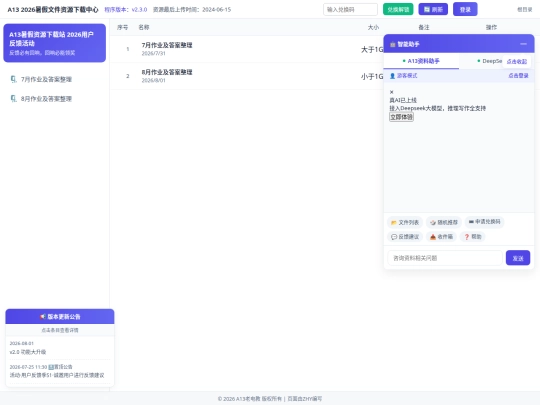The width and height of the screenshot is (540, 405).
Task: Click the 收件箱 inbox chip
Action: click(x=441, y=237)
